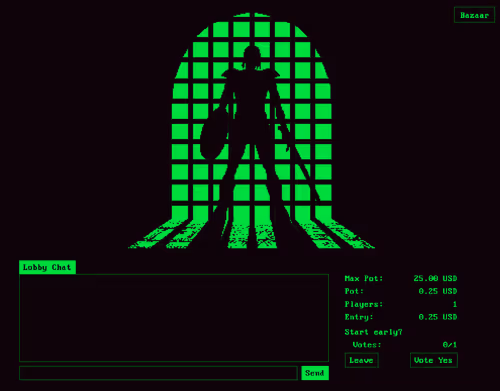Leave the lobby
This screenshot has width=500, height=391.
coord(361,360)
